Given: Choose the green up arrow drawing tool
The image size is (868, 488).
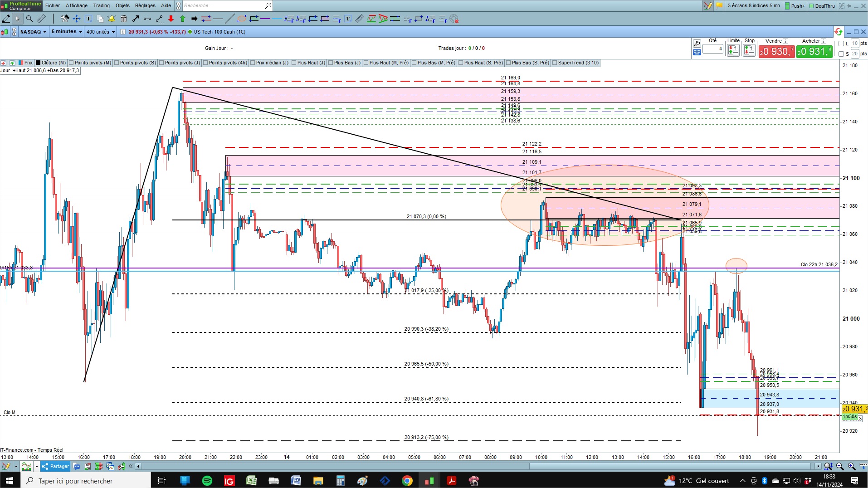Looking at the screenshot, I should coord(183,19).
